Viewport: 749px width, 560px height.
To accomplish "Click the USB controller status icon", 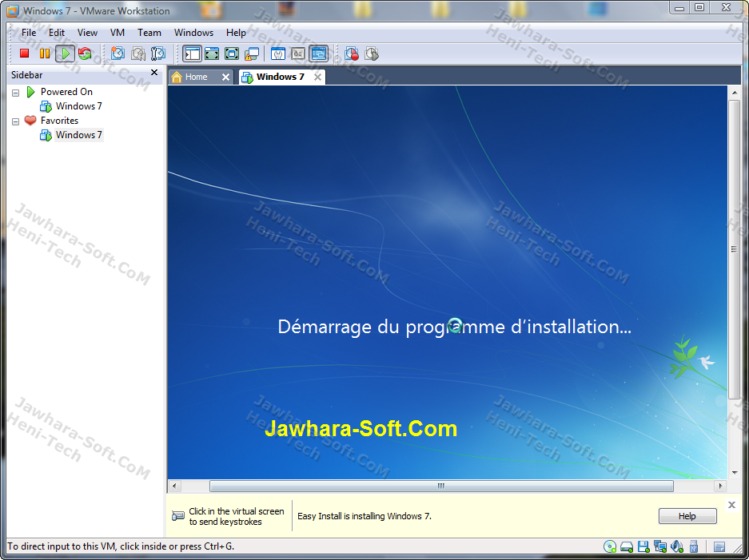I will click(x=694, y=546).
